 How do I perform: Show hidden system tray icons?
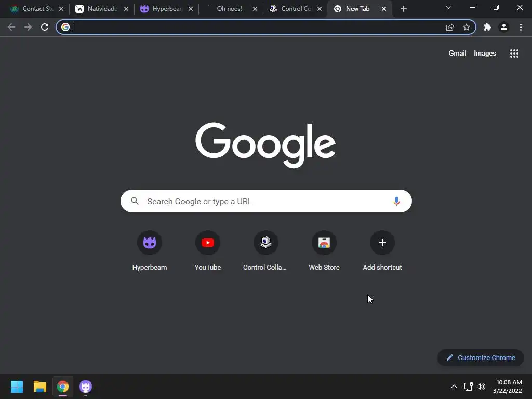pos(454,387)
